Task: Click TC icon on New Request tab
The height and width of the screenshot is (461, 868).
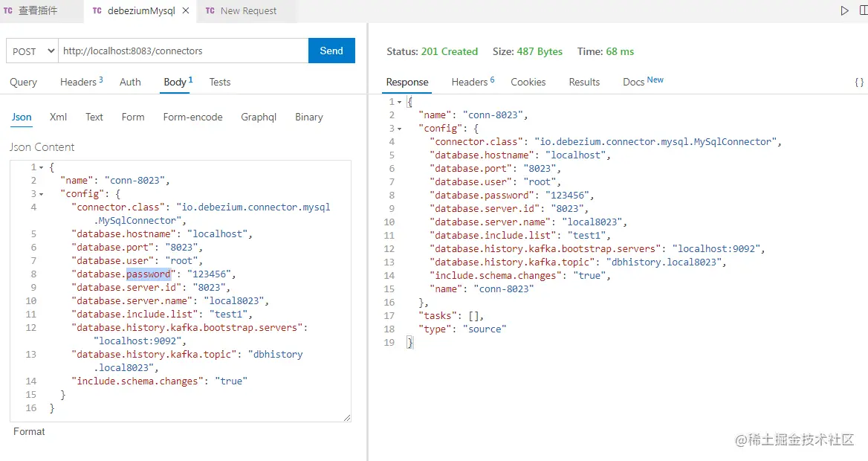Action: point(210,11)
